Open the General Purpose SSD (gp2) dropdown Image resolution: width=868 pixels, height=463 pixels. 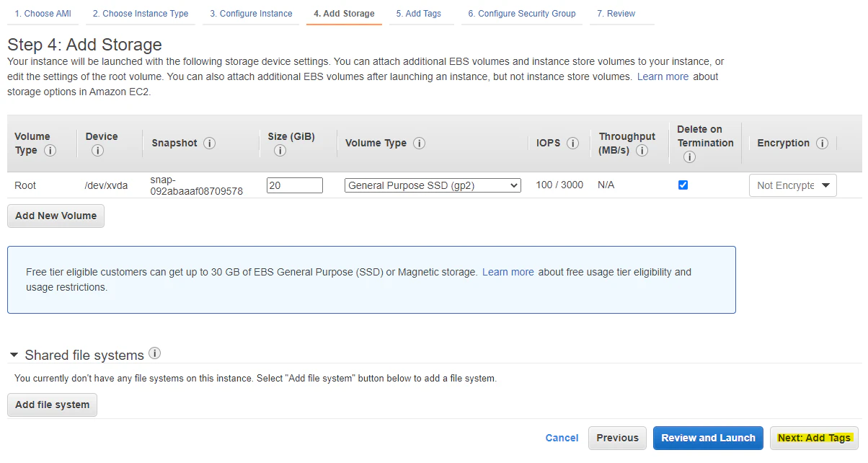pyautogui.click(x=433, y=185)
